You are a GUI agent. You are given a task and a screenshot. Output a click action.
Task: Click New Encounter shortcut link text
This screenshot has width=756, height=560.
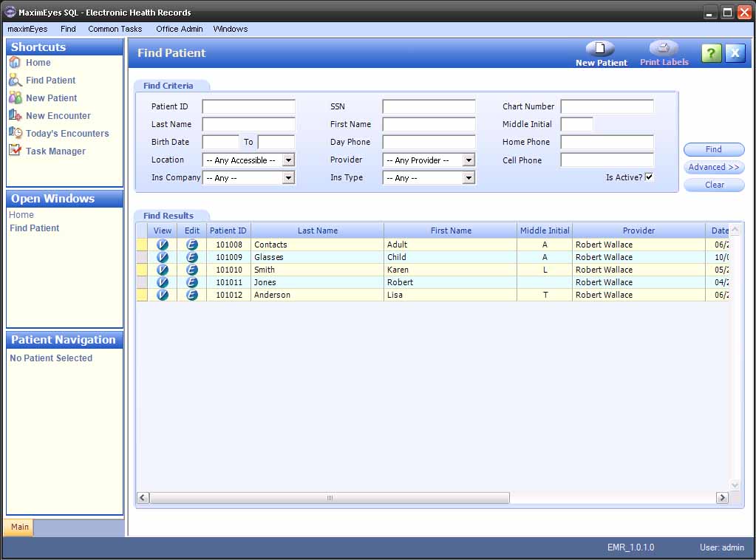click(58, 116)
